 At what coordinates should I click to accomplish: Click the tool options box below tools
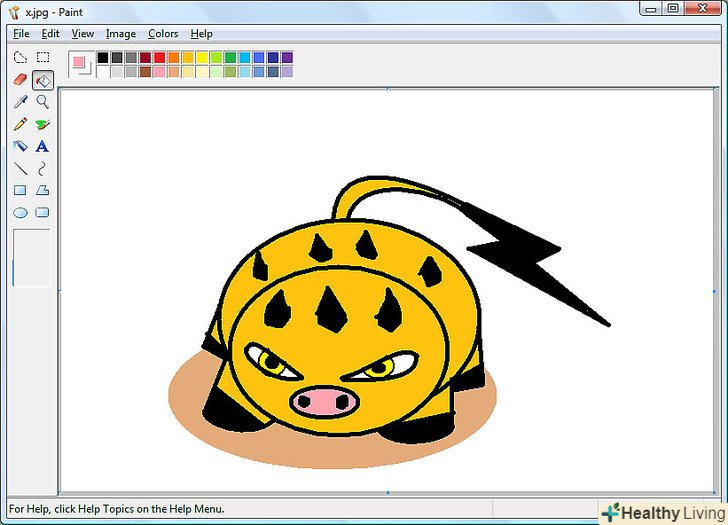[x=32, y=258]
